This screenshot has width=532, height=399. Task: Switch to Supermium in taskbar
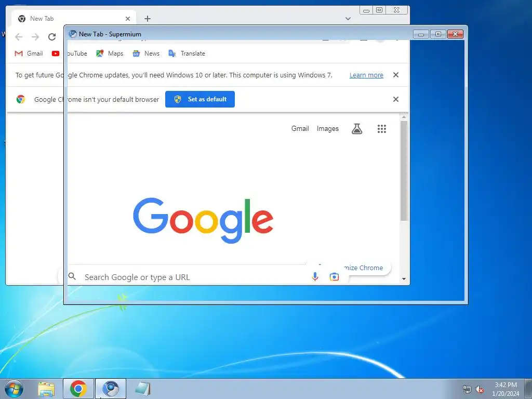pyautogui.click(x=111, y=389)
